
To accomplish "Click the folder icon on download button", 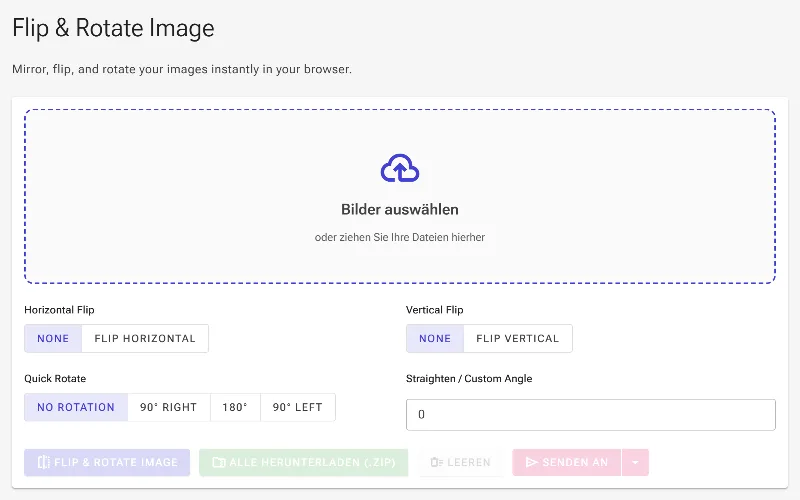I will pos(219,462).
